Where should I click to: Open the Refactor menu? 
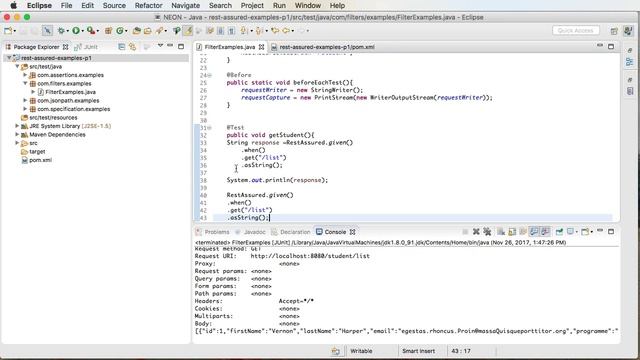149,6
